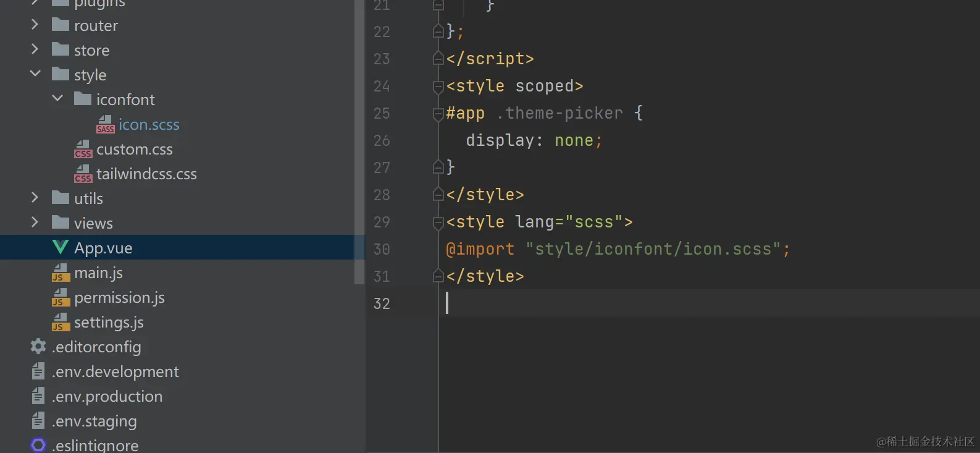Click the router folder icon
Image resolution: width=980 pixels, height=453 pixels.
(x=61, y=25)
